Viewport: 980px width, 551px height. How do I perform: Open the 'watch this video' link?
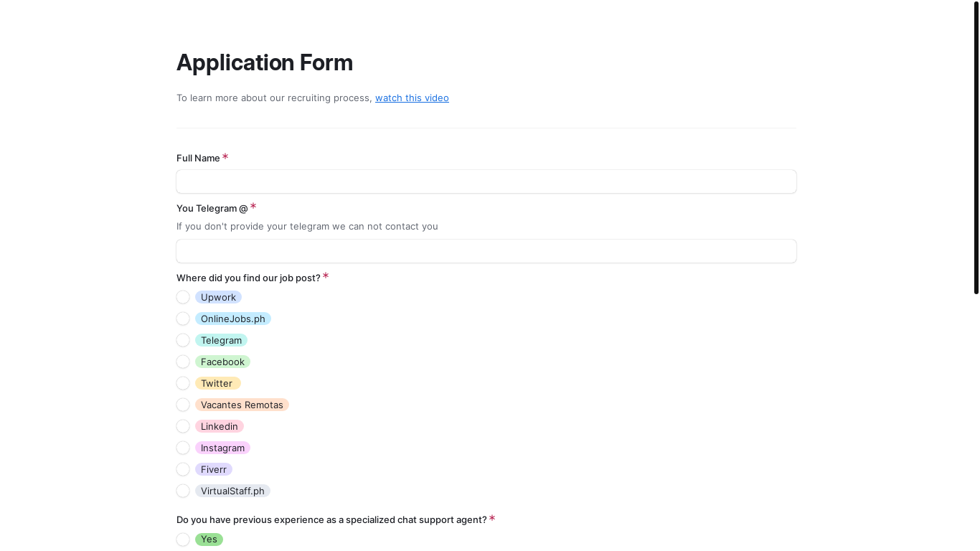412,98
